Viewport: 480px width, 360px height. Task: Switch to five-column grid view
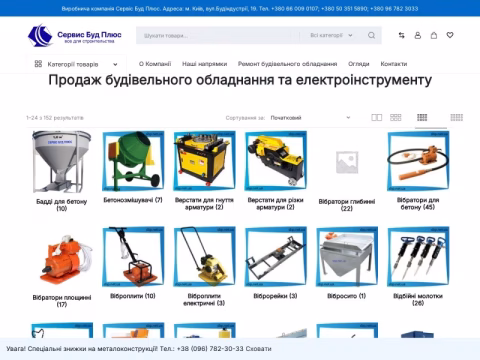coord(457,117)
